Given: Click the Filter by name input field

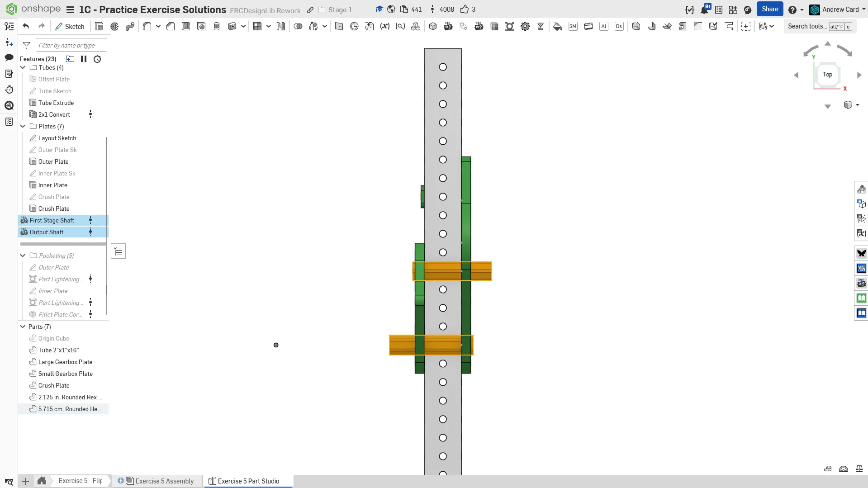Looking at the screenshot, I should pyautogui.click(x=71, y=45).
